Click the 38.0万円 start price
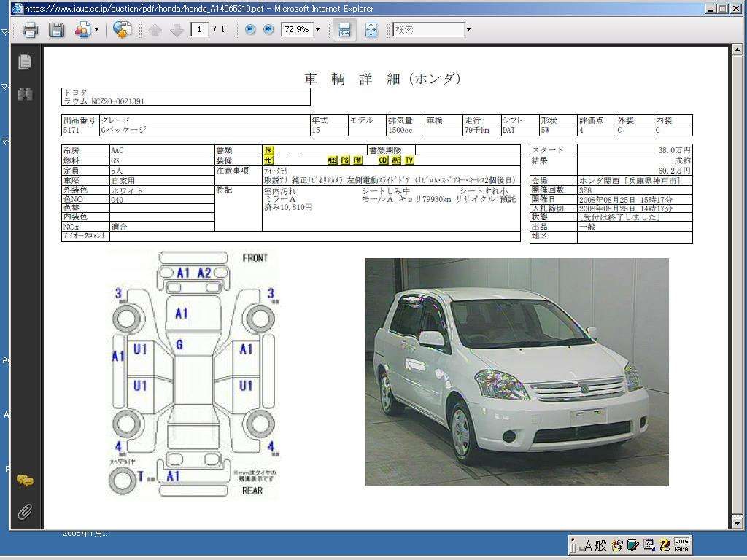Image resolution: width=747 pixels, height=560 pixels. 674,150
